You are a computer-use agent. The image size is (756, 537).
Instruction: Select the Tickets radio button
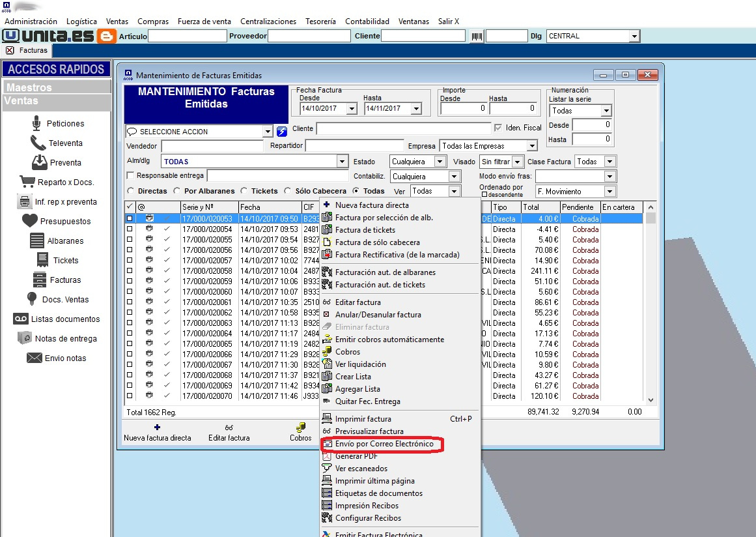(x=244, y=191)
